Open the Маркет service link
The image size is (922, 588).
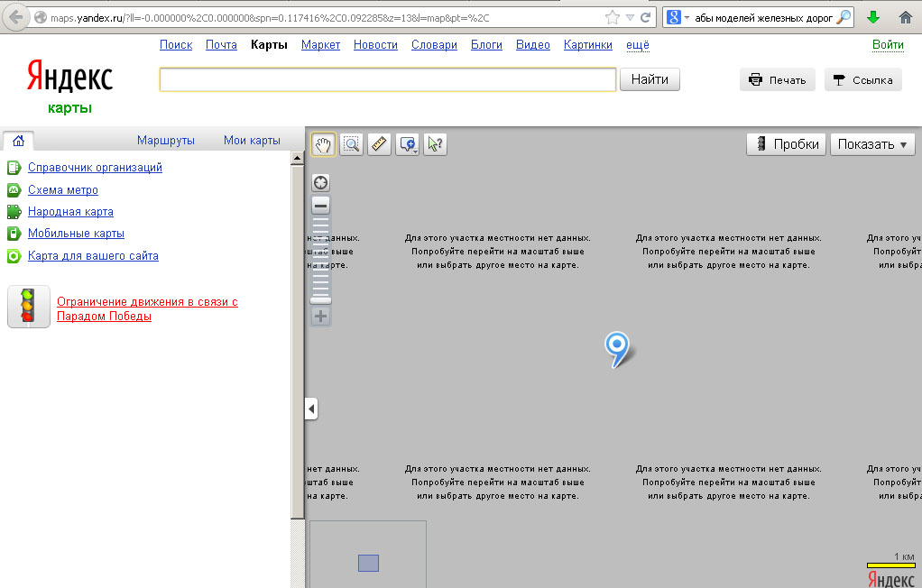point(320,45)
